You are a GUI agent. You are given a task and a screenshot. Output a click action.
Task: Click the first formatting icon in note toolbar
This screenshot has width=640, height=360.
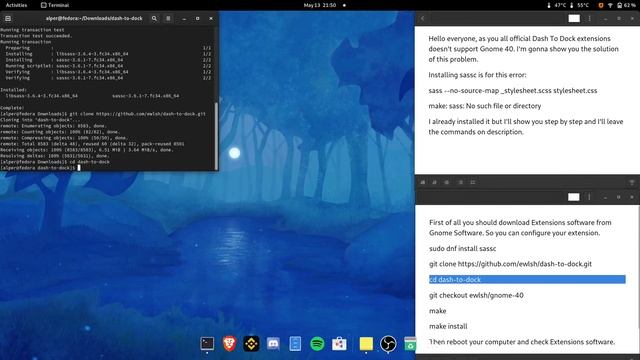423,182
